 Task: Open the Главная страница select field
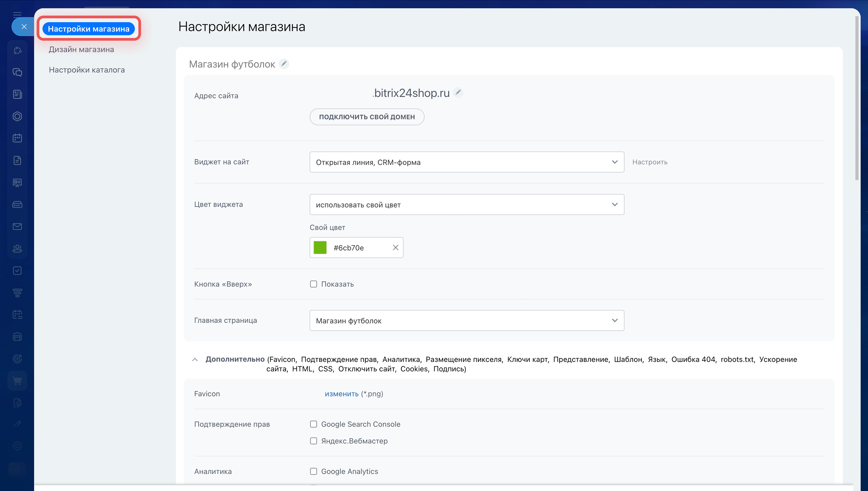coord(467,320)
